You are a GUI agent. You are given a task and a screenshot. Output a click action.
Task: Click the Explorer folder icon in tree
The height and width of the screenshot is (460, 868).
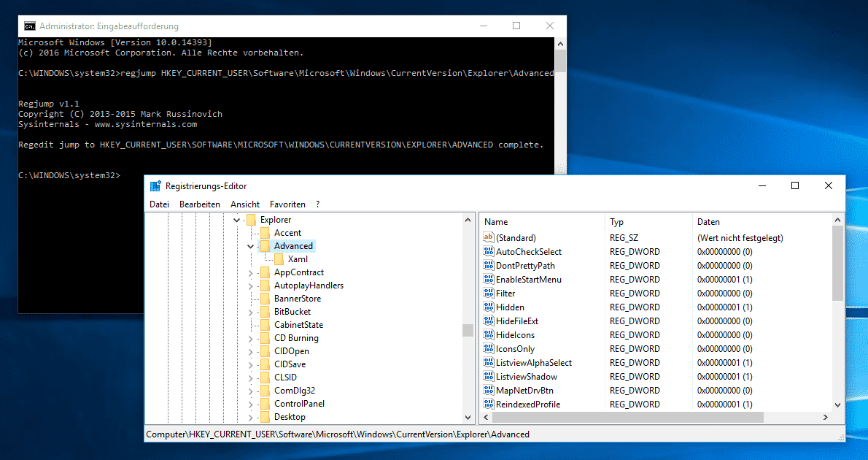(251, 220)
